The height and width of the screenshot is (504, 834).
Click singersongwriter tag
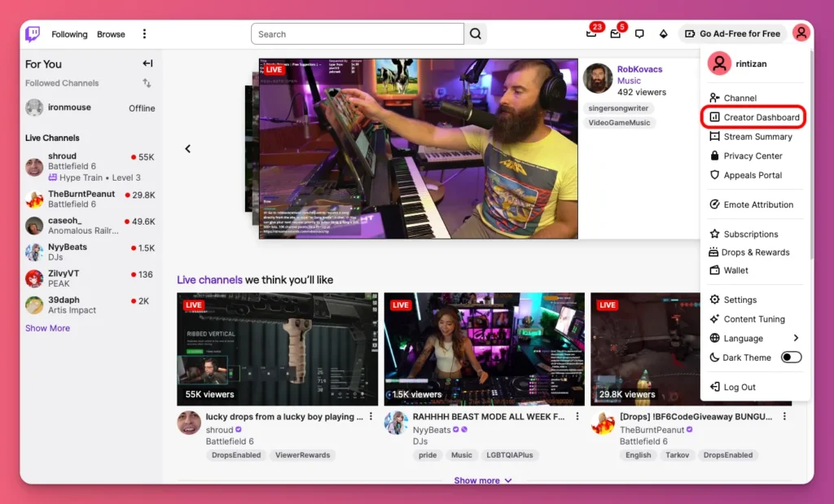coord(618,108)
